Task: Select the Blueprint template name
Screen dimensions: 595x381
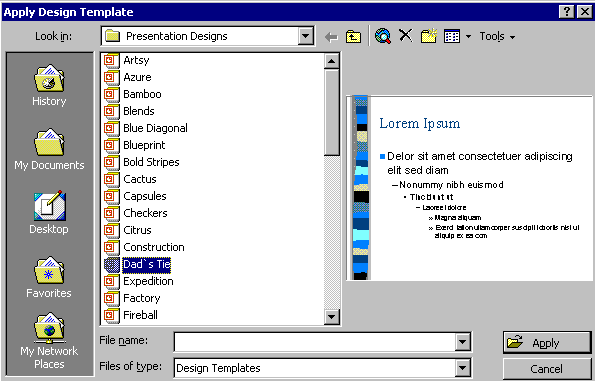Action: point(144,145)
